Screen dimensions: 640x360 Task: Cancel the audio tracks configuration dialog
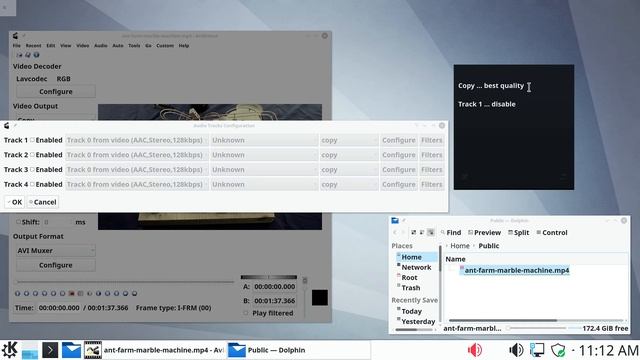coord(42,202)
